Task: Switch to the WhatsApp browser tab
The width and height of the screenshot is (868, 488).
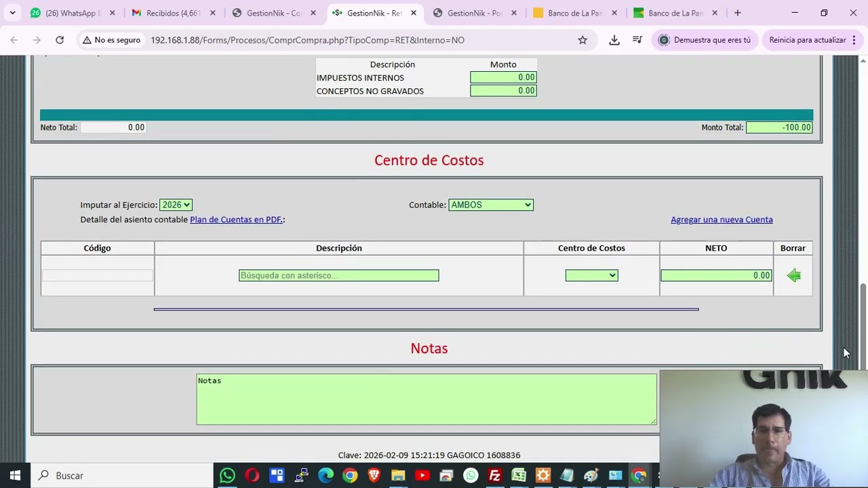Action: point(73,13)
